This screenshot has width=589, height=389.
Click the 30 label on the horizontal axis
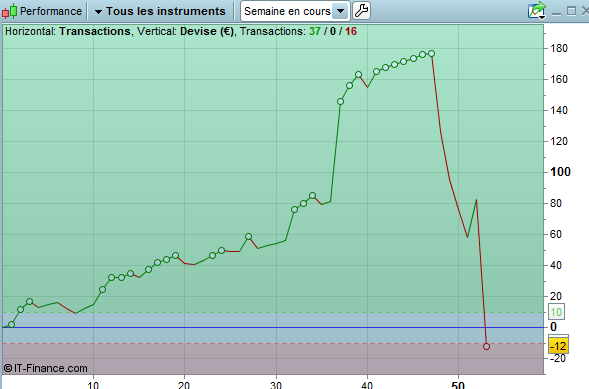(x=276, y=385)
